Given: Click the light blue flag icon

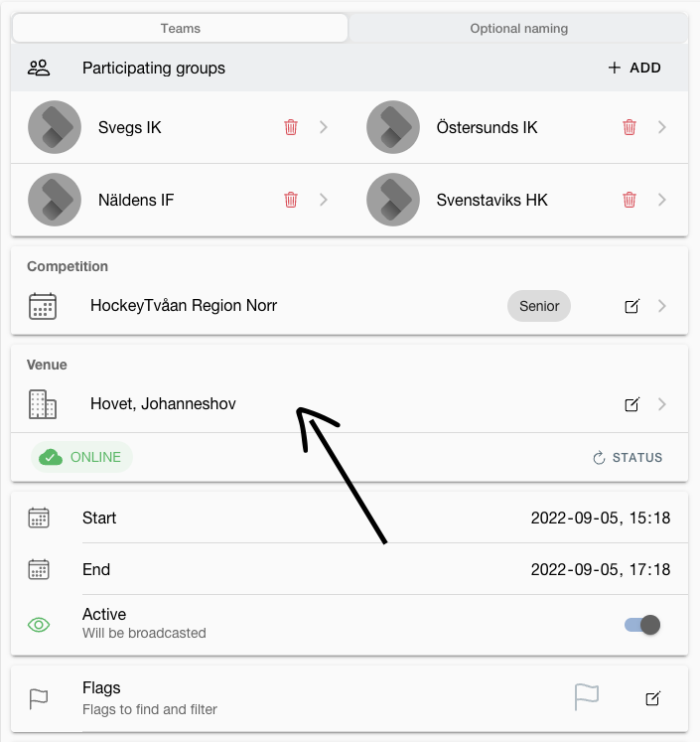Looking at the screenshot, I should tap(587, 696).
